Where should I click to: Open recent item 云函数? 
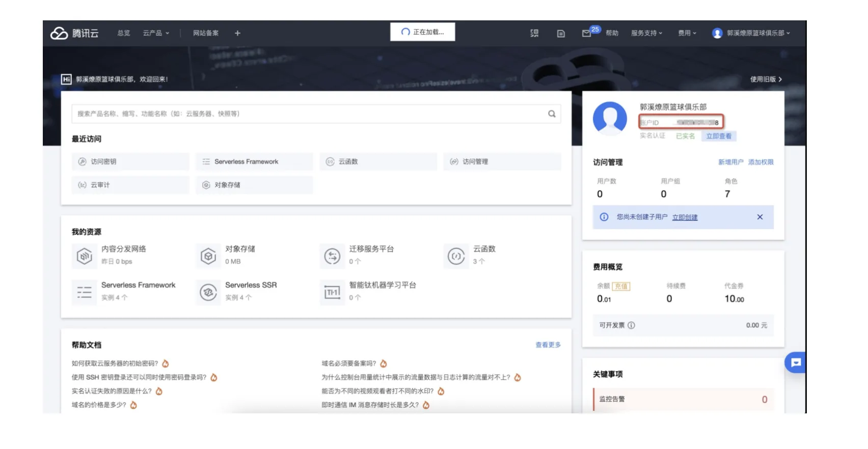pyautogui.click(x=378, y=161)
